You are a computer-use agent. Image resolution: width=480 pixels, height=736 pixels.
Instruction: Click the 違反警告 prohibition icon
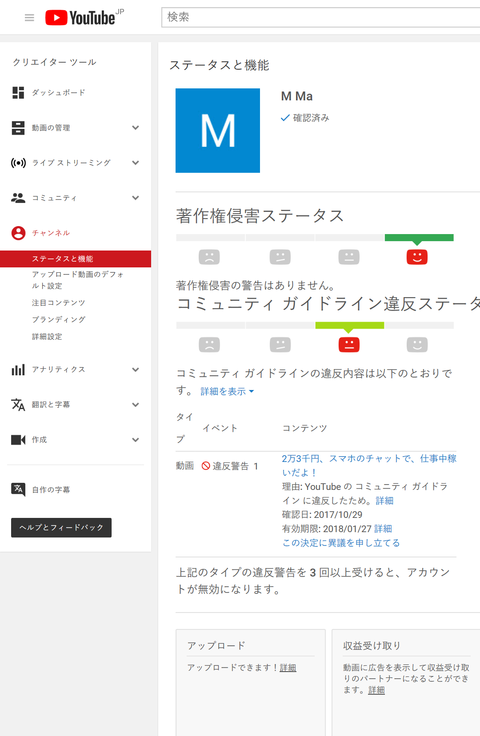[206, 466]
